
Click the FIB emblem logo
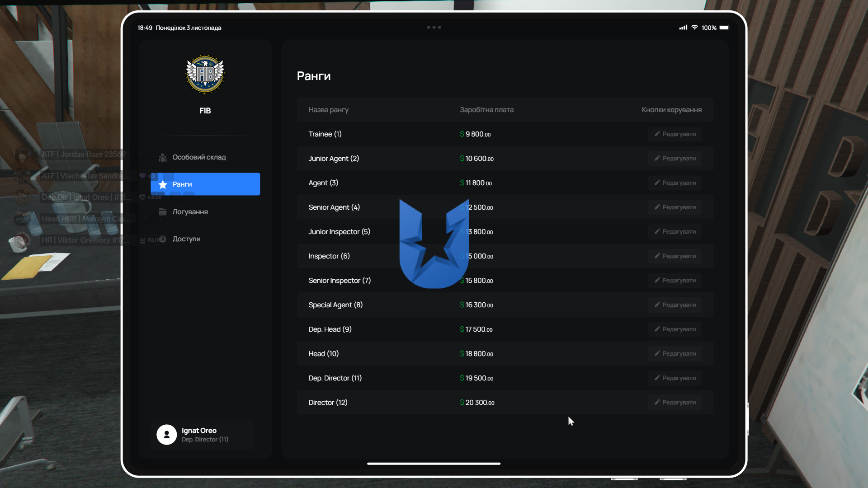[205, 74]
